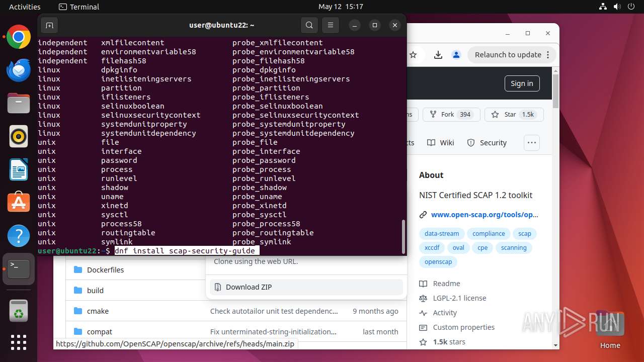Launch Thunderbird mail from the dock
This screenshot has width=644, height=362.
pos(19,70)
